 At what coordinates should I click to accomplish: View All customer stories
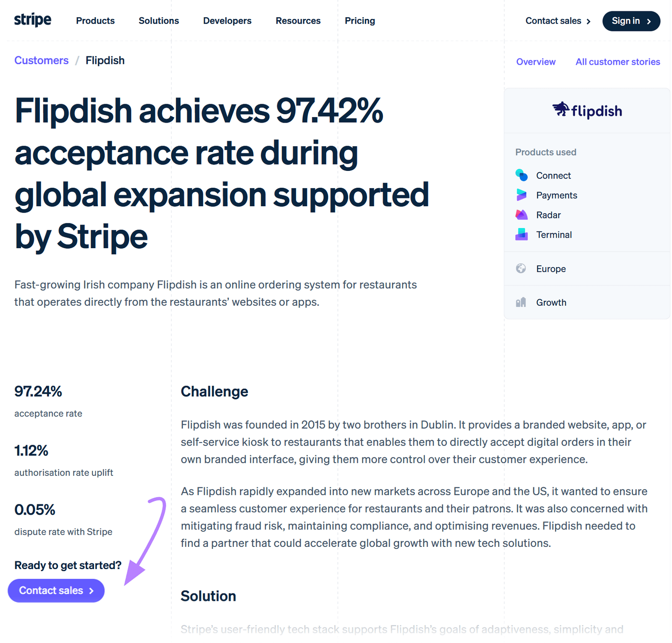click(617, 61)
